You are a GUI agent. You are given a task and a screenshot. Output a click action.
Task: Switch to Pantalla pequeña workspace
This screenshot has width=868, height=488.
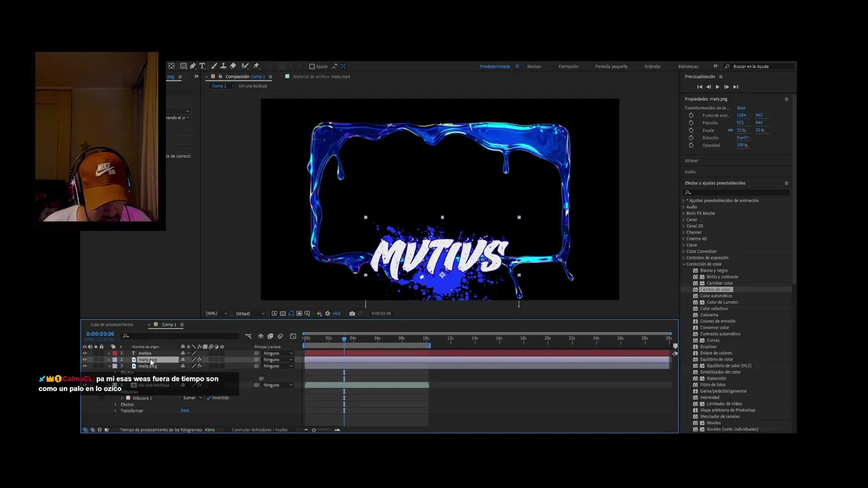coord(611,66)
